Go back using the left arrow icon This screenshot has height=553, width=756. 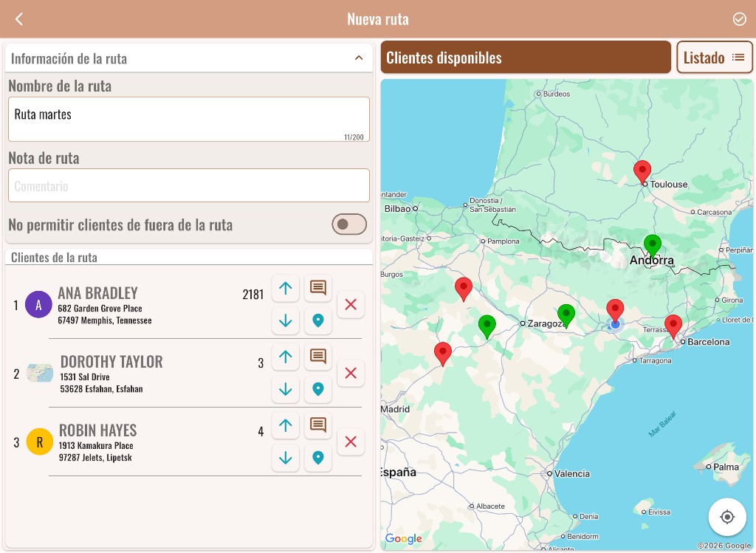pyautogui.click(x=19, y=19)
